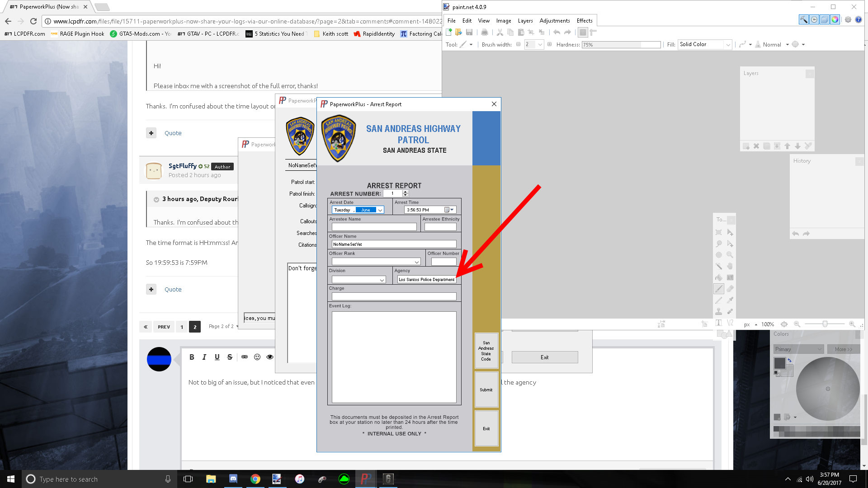Open paint.net Settings gear icon
Screen dimensions: 868x488
click(848, 20)
